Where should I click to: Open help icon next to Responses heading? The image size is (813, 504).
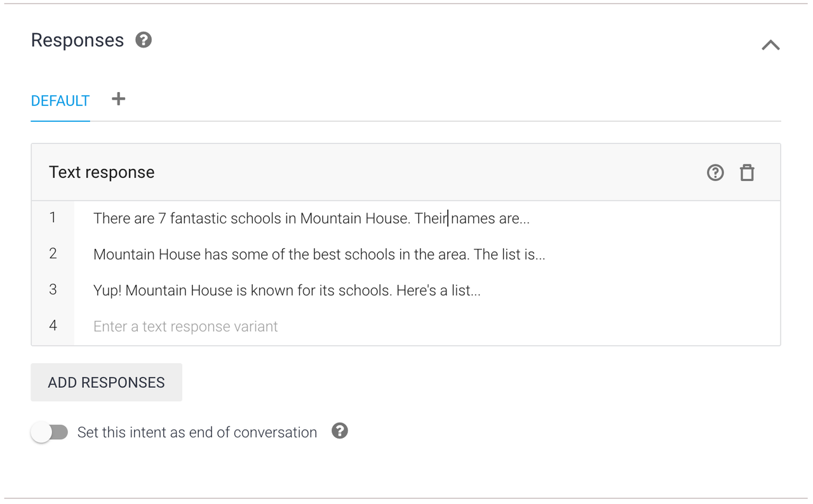point(144,40)
